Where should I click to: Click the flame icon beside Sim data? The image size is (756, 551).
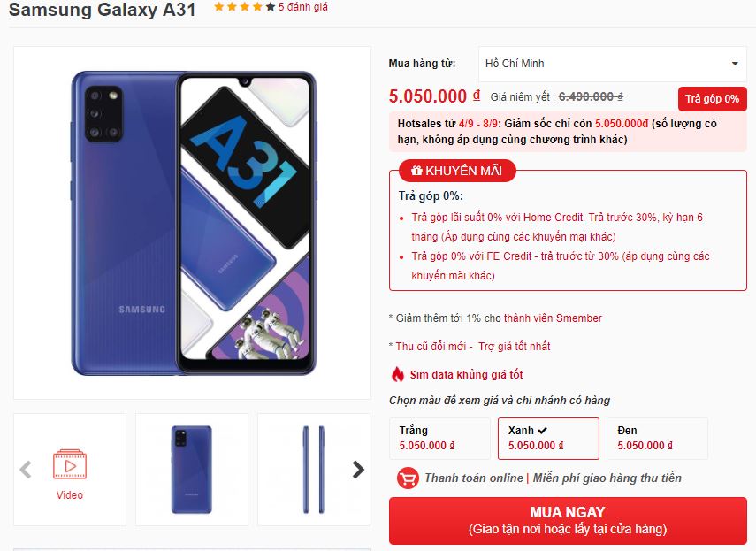point(397,374)
